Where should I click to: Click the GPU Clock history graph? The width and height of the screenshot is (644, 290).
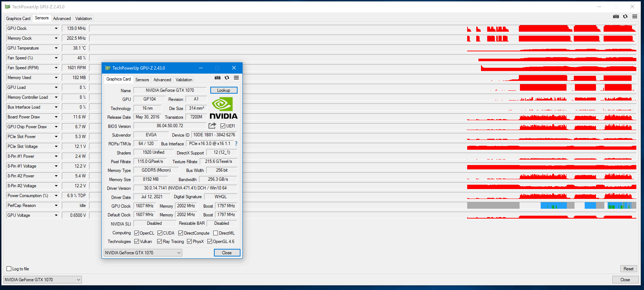(x=363, y=28)
